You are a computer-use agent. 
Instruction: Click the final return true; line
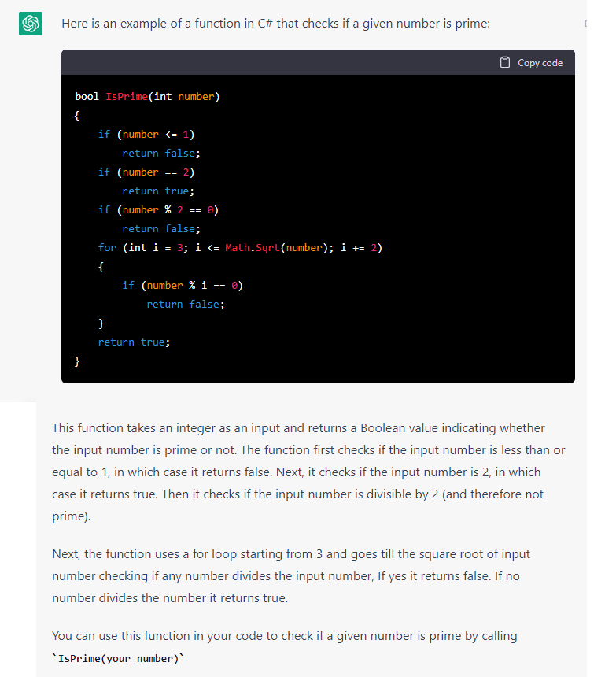135,342
